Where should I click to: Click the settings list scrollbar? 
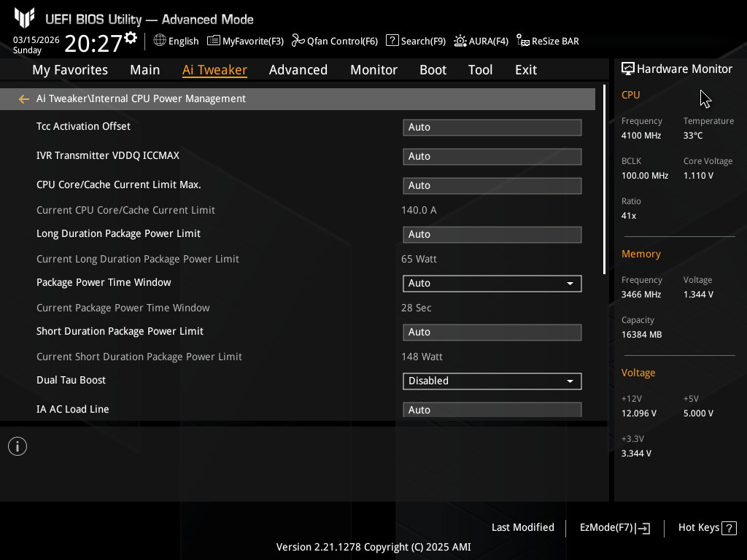(604, 179)
